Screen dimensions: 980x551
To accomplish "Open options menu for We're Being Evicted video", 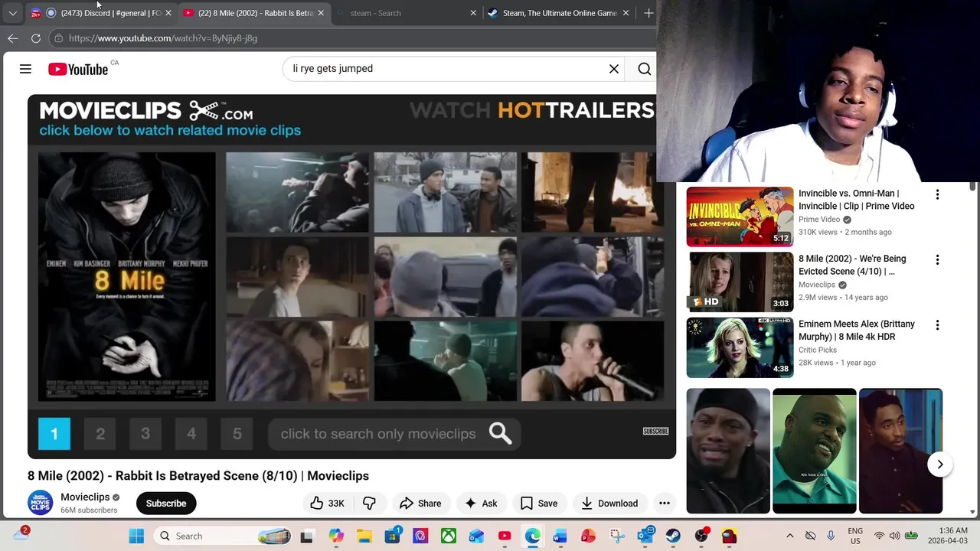I will tap(937, 260).
